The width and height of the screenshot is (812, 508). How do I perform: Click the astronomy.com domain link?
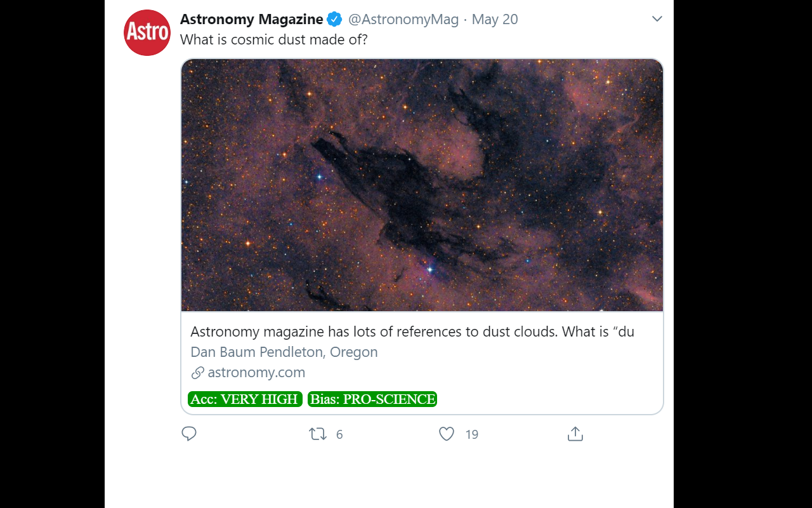coord(256,373)
